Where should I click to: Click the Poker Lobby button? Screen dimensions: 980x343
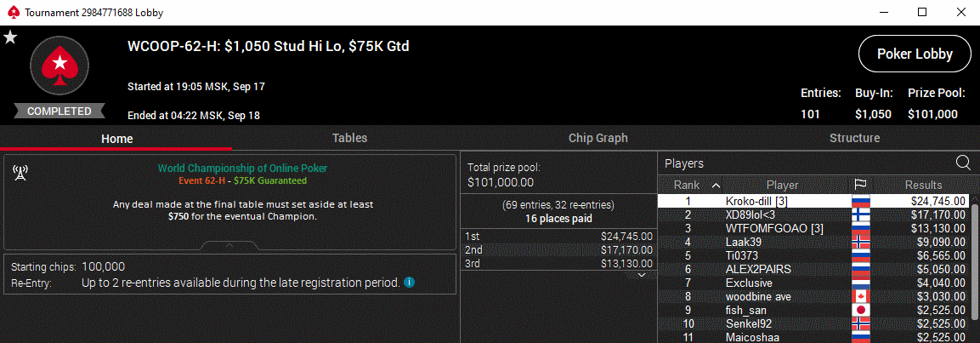tap(914, 54)
